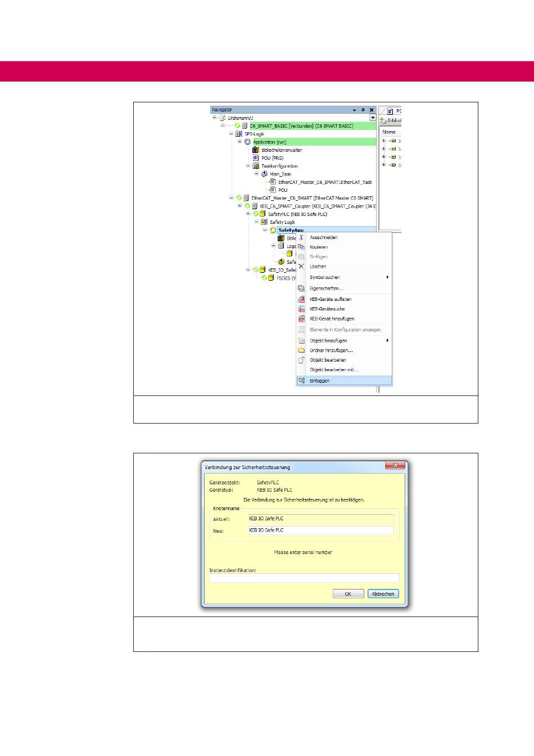Screen dimensions: 534x756
Task: Collapse the Main_Task node
Action: [x=257, y=174]
